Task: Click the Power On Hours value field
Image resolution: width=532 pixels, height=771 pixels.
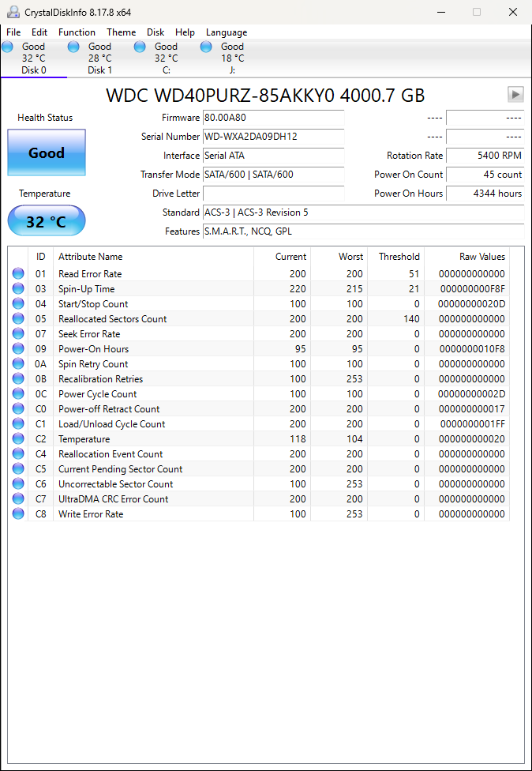Action: pyautogui.click(x=485, y=194)
